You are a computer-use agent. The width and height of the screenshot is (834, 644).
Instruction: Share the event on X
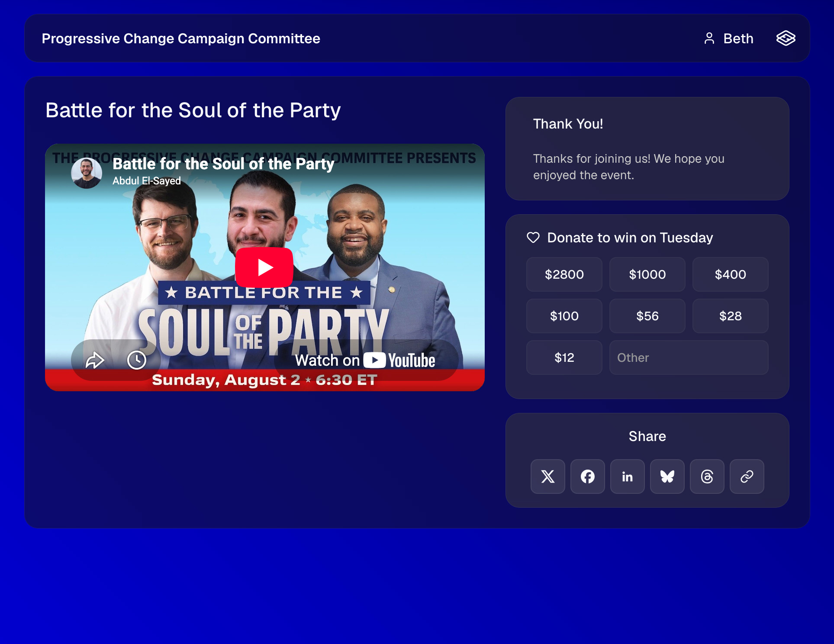[x=548, y=477]
